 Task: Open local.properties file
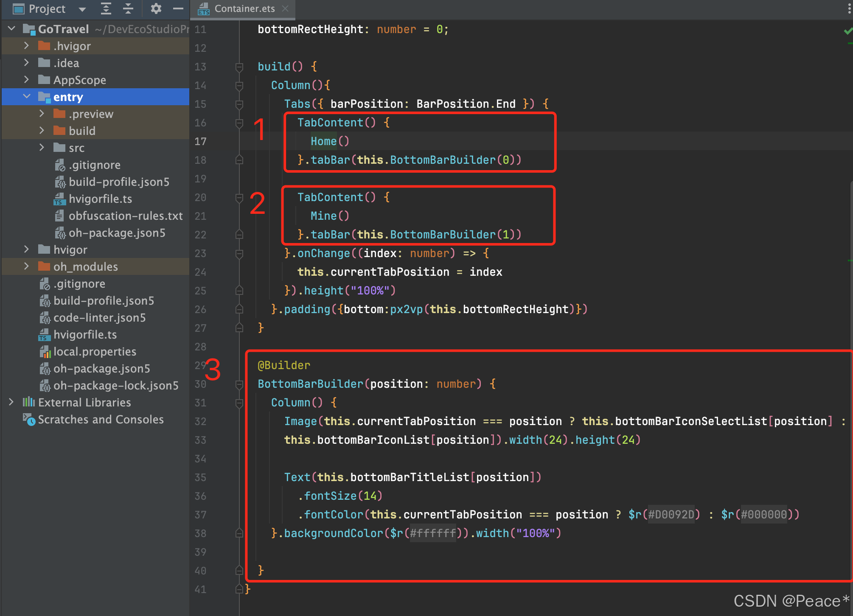[94, 352]
